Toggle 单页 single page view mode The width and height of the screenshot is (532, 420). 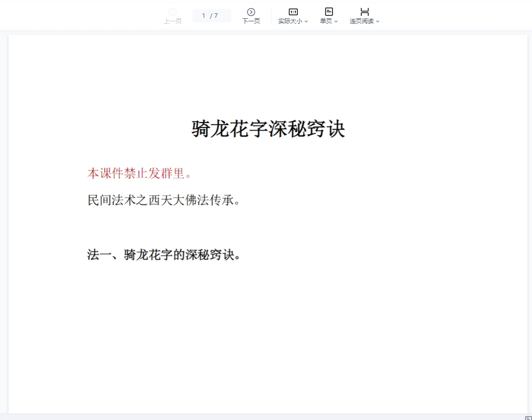[329, 15]
